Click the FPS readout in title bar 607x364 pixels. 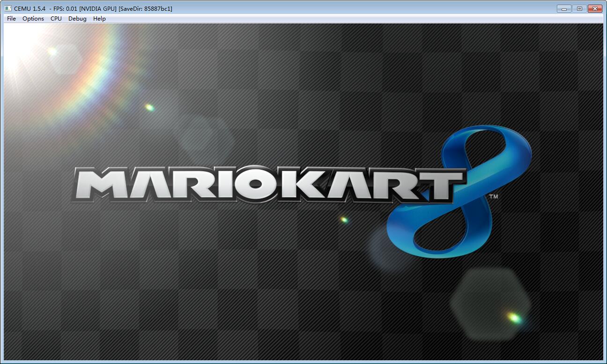65,8
